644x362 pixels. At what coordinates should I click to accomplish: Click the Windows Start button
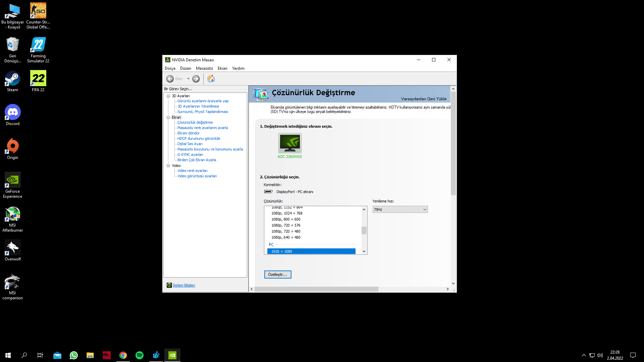(8, 355)
